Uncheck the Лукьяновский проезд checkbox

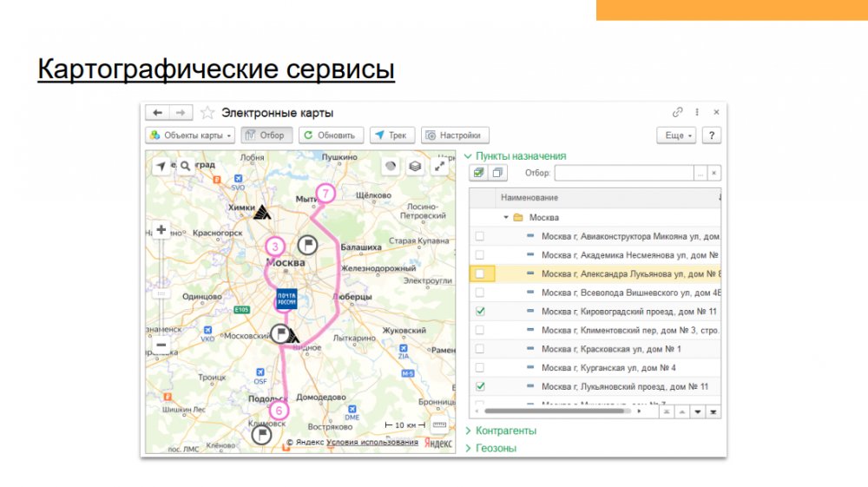tap(480, 385)
